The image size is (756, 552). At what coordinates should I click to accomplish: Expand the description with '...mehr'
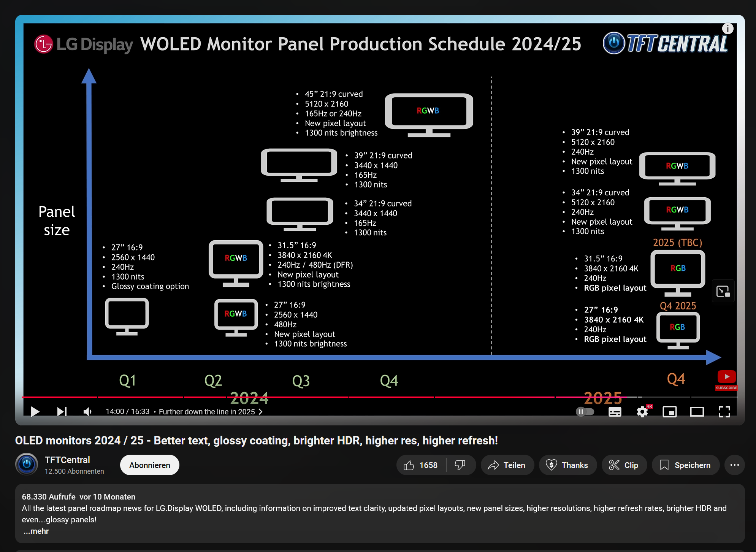(x=36, y=531)
